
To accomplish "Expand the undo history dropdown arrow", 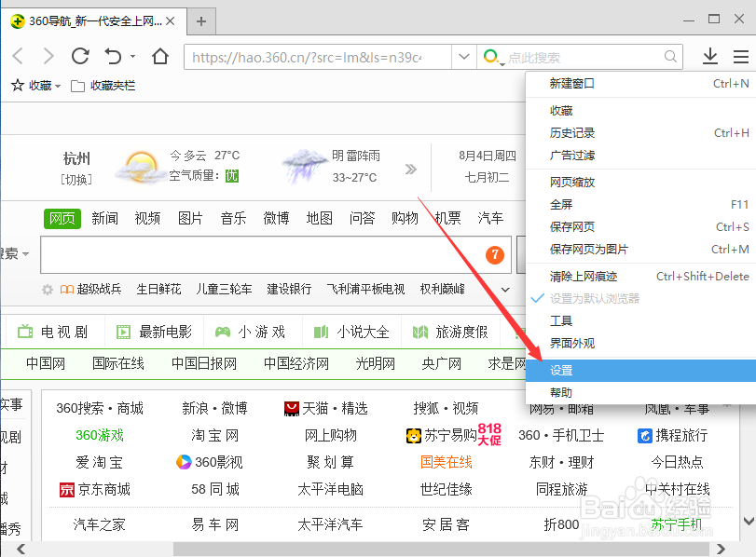I will point(132,57).
